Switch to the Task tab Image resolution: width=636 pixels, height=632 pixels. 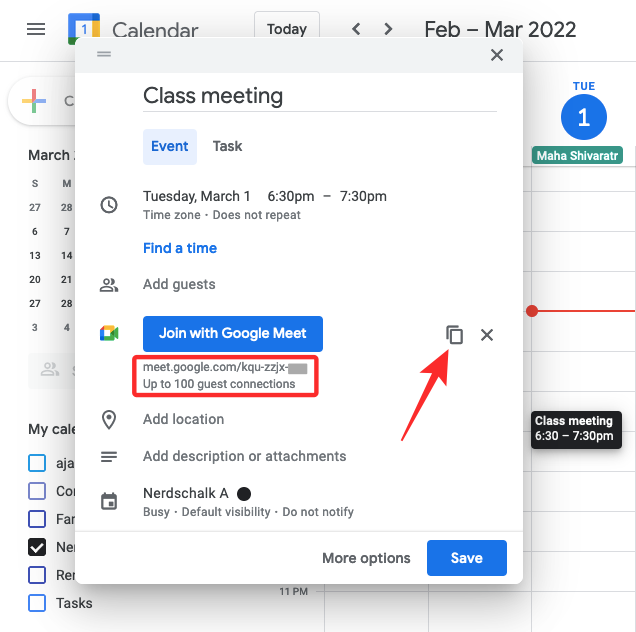tap(227, 146)
